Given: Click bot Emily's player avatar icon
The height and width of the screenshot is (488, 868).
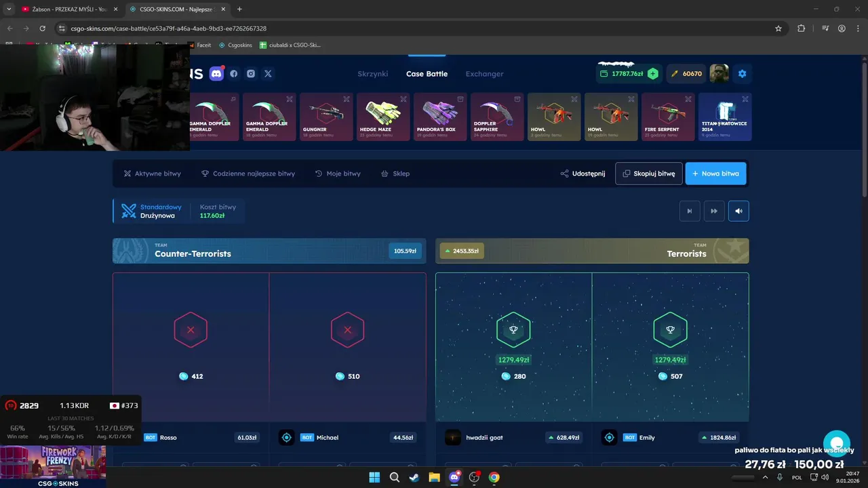Looking at the screenshot, I should [x=610, y=437].
